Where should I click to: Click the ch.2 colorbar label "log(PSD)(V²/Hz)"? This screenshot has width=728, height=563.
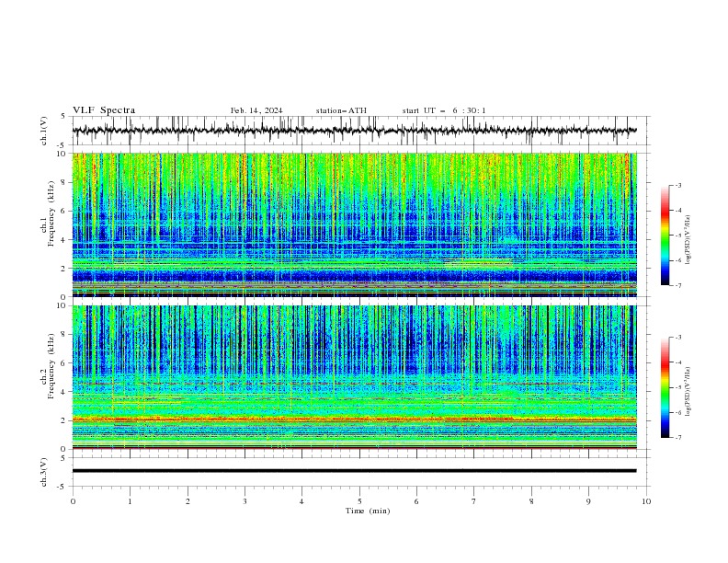pos(688,392)
